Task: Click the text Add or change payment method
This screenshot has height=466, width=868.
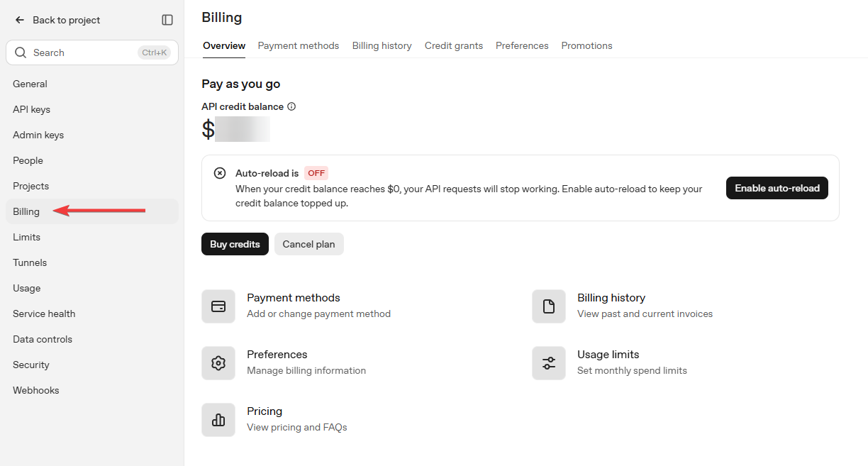Action: (x=318, y=314)
